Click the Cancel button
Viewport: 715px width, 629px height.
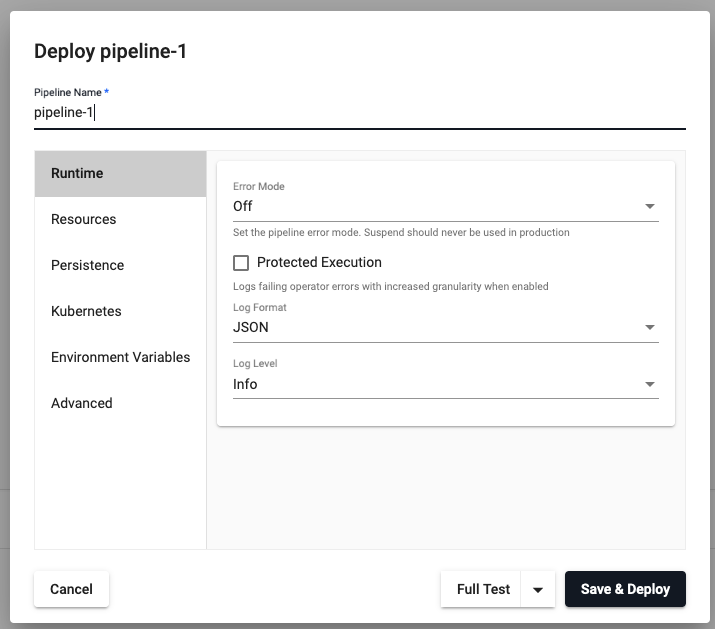[72, 589]
